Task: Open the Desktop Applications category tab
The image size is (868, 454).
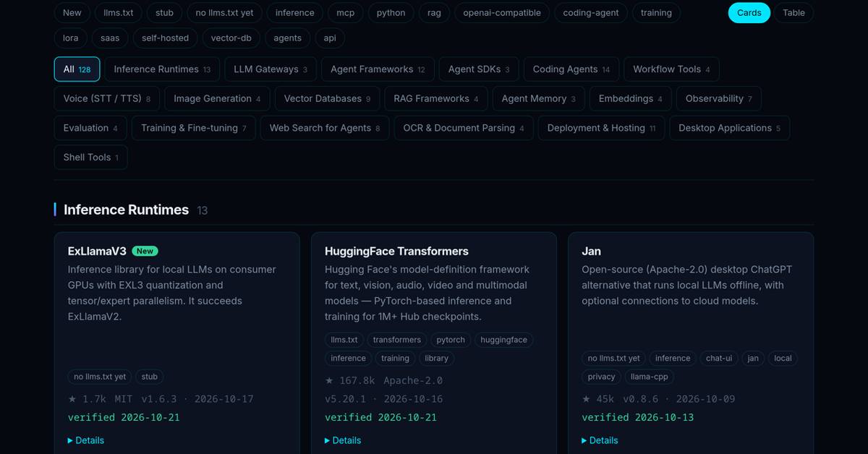Action: (x=730, y=128)
